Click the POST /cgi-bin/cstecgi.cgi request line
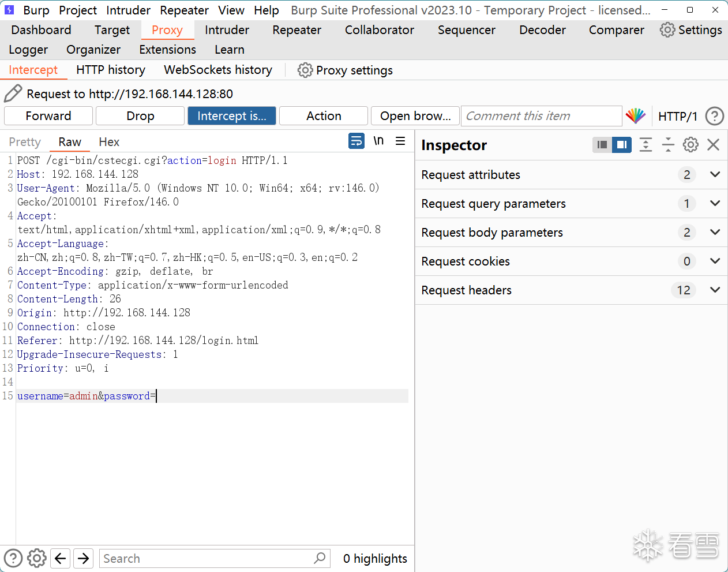This screenshot has height=572, width=728. (x=152, y=160)
